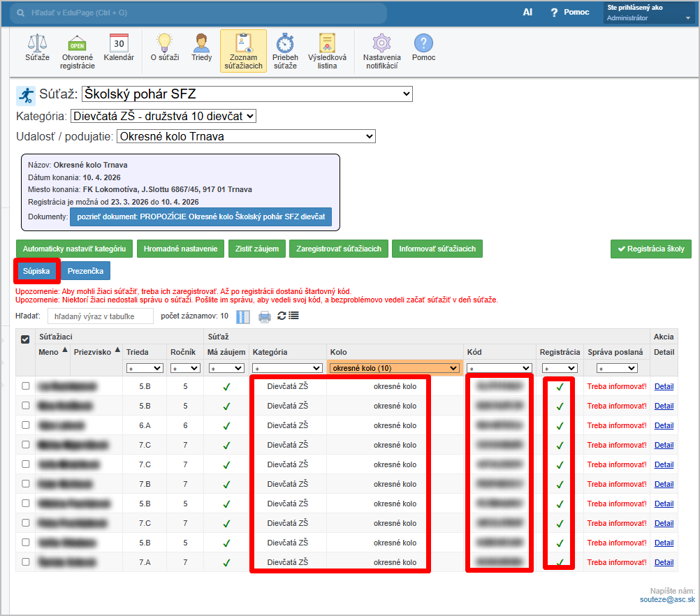Click the Registrácia školy button
700x616 pixels.
point(650,249)
